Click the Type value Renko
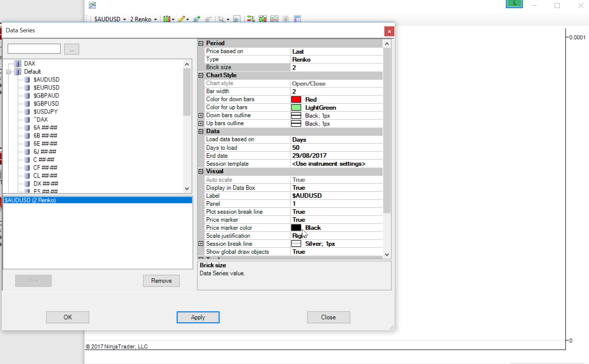Viewport: 589px width, 364px height. (336, 59)
